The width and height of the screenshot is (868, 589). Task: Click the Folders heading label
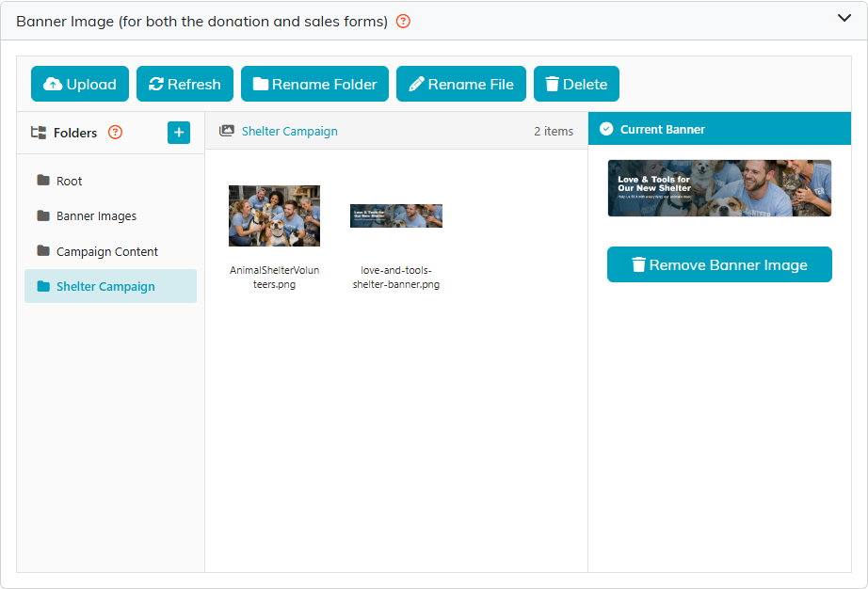click(x=75, y=133)
